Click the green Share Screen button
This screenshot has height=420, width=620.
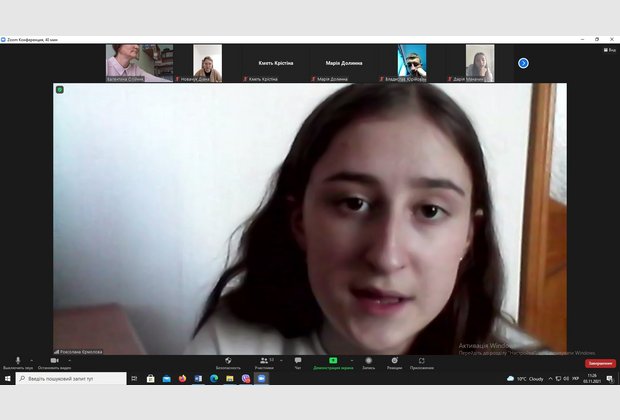tap(333, 361)
